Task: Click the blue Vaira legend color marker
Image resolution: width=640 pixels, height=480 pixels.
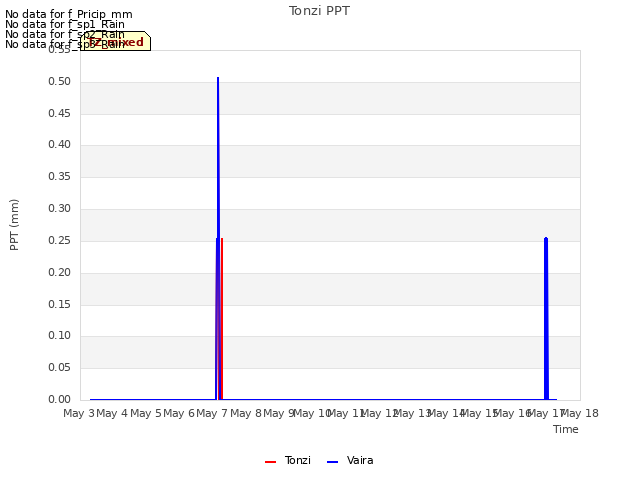Action: pos(333,462)
